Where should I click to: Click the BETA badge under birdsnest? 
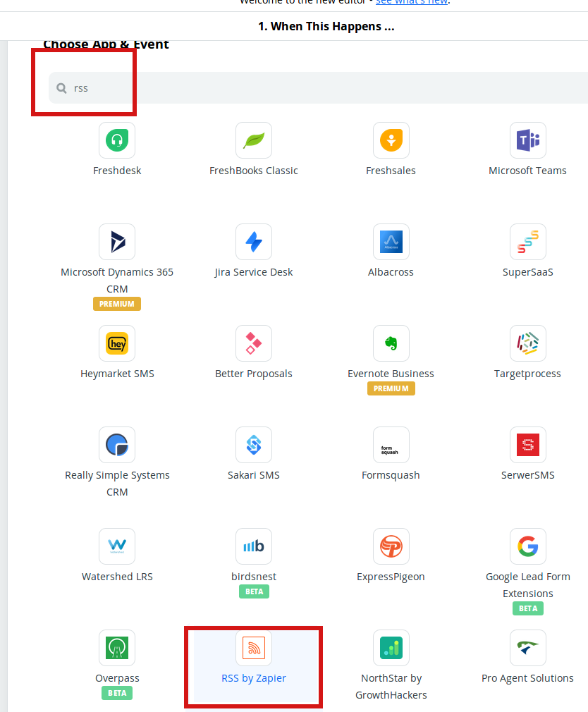(x=255, y=591)
